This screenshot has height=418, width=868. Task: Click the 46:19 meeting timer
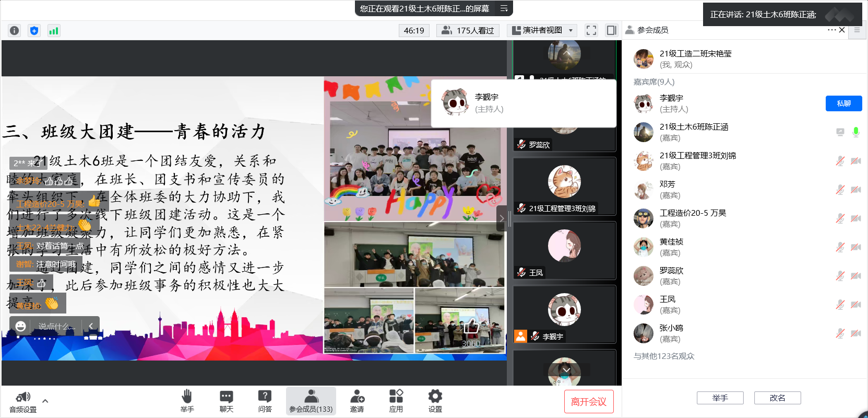[x=414, y=30]
